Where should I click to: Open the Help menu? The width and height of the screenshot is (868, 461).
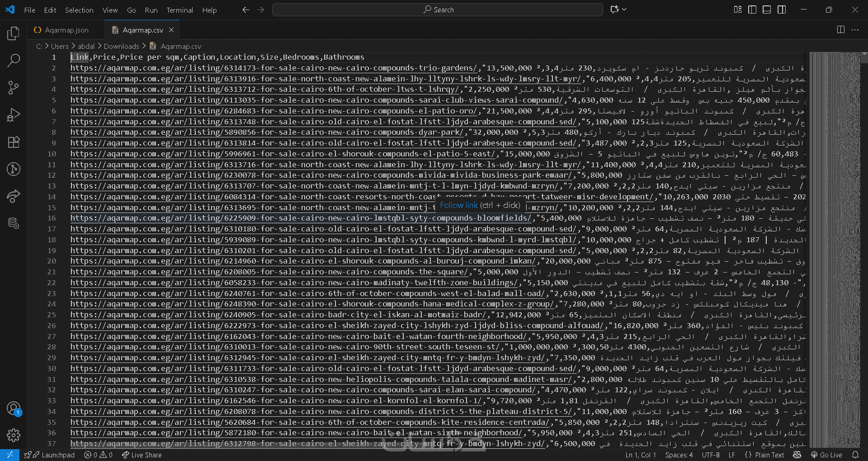(x=209, y=10)
